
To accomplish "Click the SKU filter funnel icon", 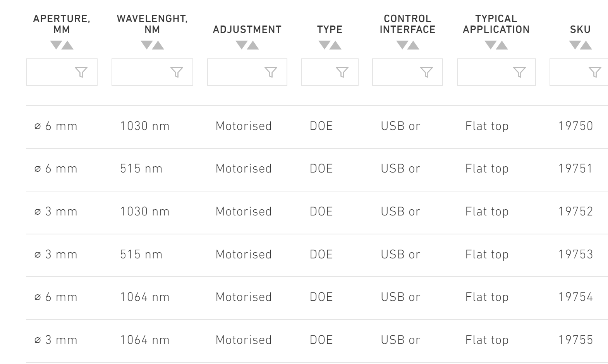I will (x=594, y=72).
